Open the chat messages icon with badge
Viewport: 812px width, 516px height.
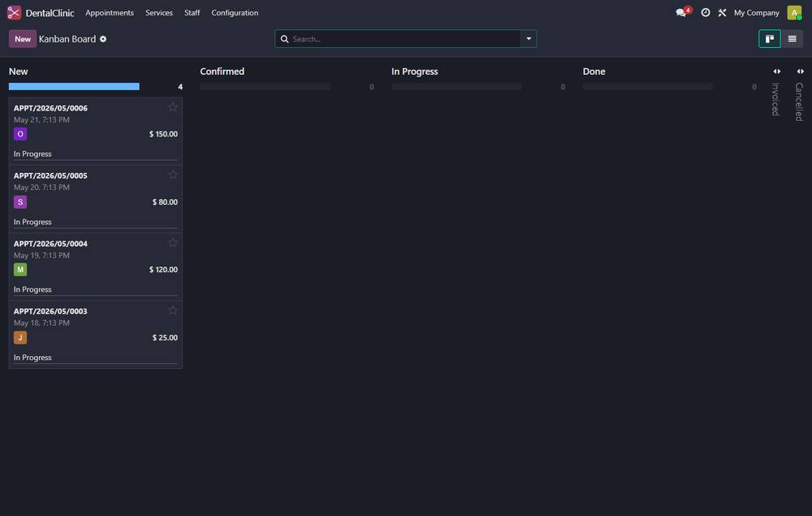683,12
